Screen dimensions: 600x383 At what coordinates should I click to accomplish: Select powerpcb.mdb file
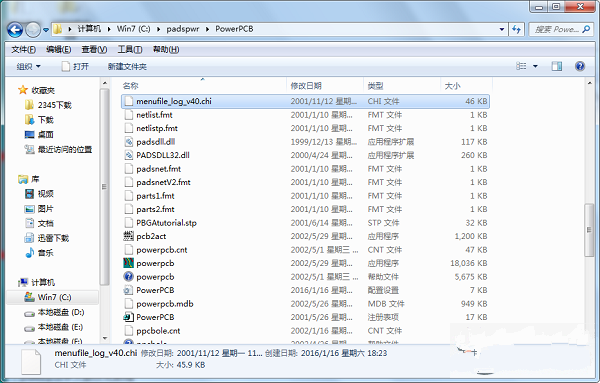(165, 304)
